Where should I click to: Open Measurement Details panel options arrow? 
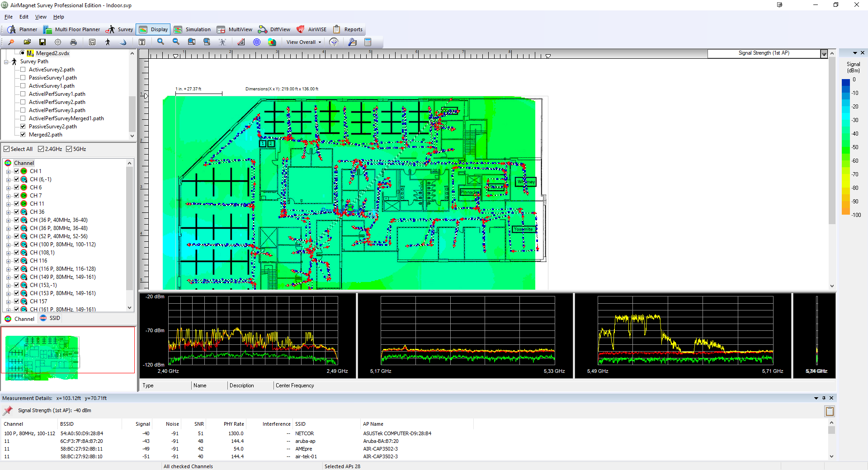[816, 398]
